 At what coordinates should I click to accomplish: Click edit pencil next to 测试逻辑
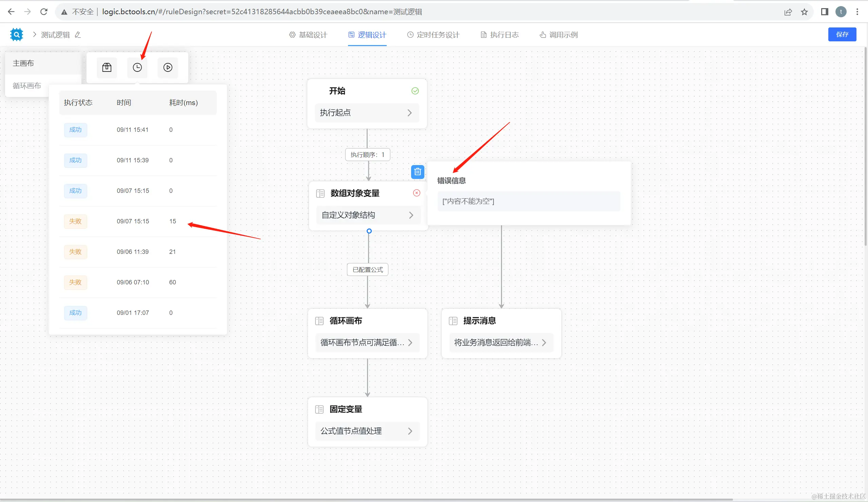tap(78, 35)
